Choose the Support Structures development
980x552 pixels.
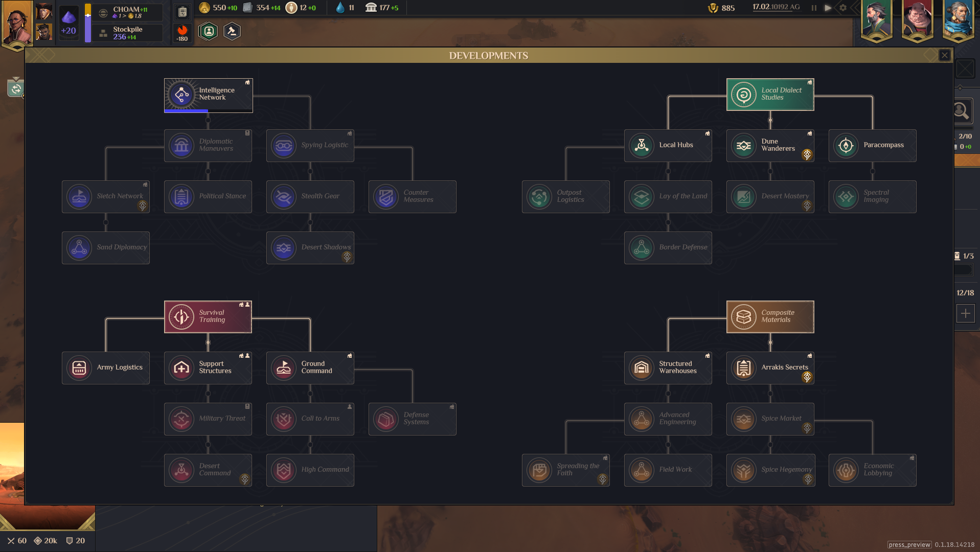click(x=208, y=368)
